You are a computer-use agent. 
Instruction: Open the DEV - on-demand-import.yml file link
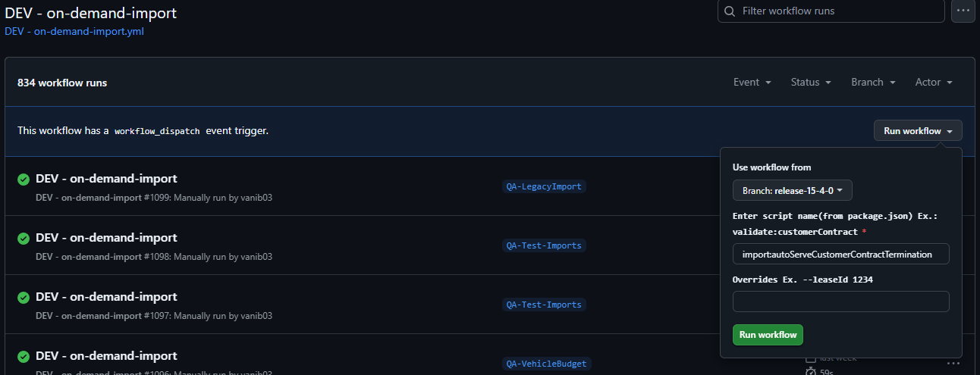[x=74, y=32]
